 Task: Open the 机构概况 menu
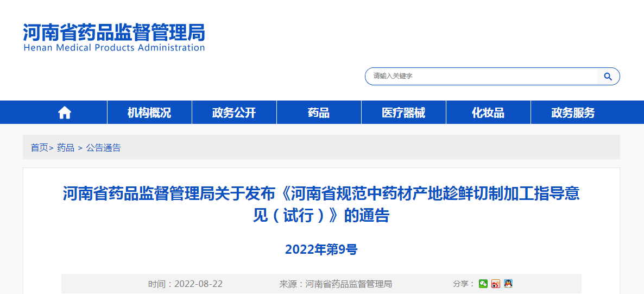point(149,112)
